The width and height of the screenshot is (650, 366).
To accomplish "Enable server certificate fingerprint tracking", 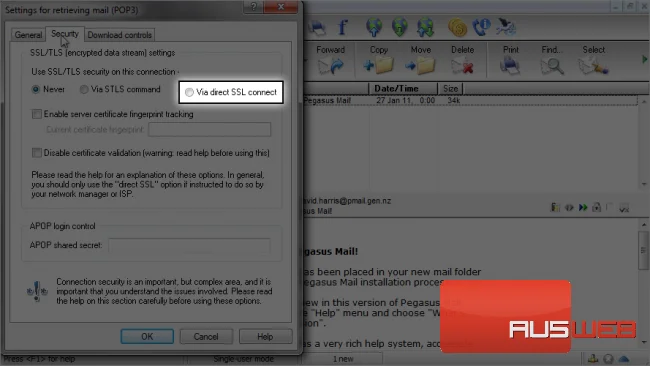I will (x=37, y=114).
